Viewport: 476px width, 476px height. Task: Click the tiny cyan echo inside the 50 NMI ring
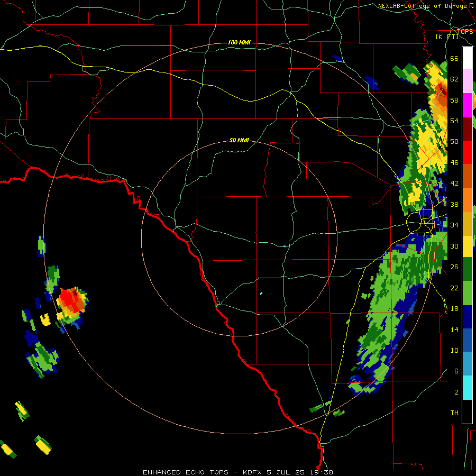[x=261, y=294]
